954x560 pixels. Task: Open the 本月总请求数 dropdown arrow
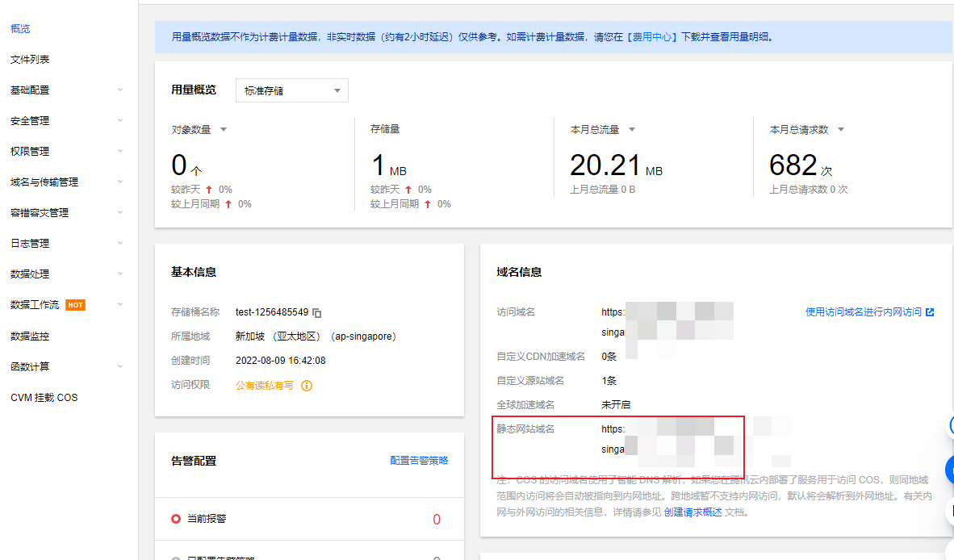point(840,128)
